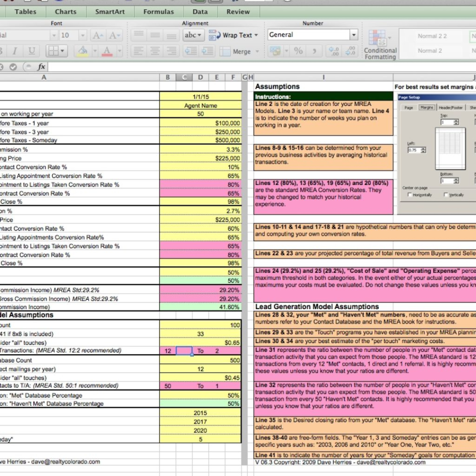Screen dimensions: 476x476
Task: Switch to the Data ribbon tab
Action: pyautogui.click(x=200, y=11)
